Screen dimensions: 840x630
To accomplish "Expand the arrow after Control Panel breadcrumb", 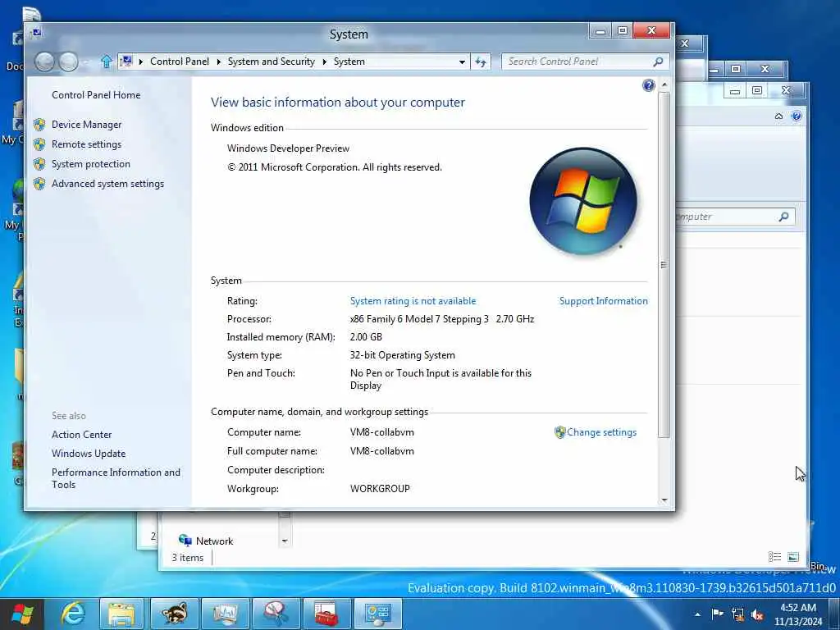I will click(218, 62).
